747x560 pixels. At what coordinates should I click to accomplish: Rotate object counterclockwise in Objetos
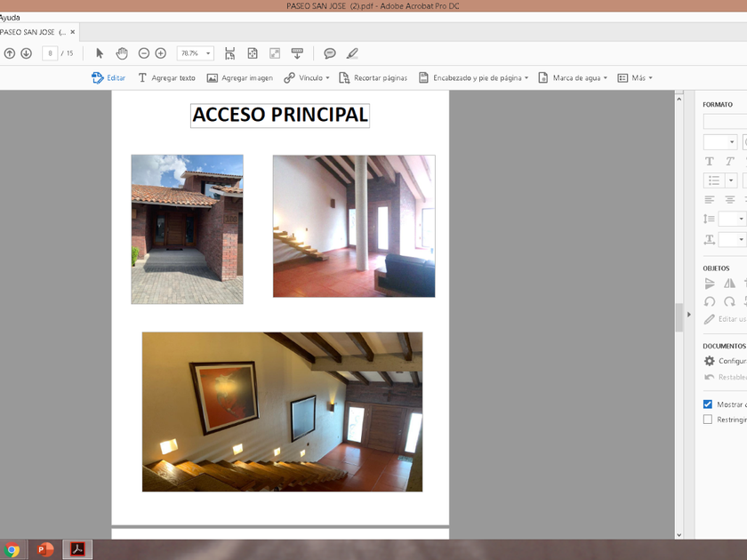click(710, 301)
